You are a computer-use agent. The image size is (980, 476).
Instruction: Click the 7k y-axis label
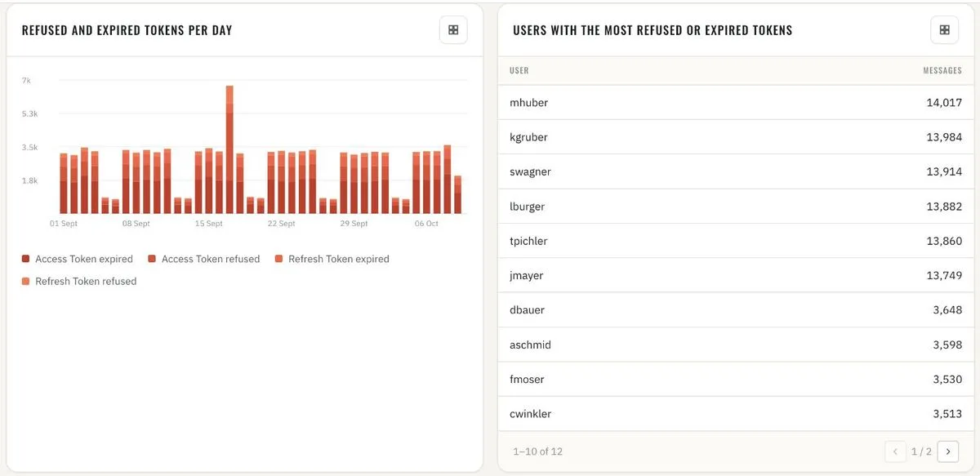tap(26, 80)
